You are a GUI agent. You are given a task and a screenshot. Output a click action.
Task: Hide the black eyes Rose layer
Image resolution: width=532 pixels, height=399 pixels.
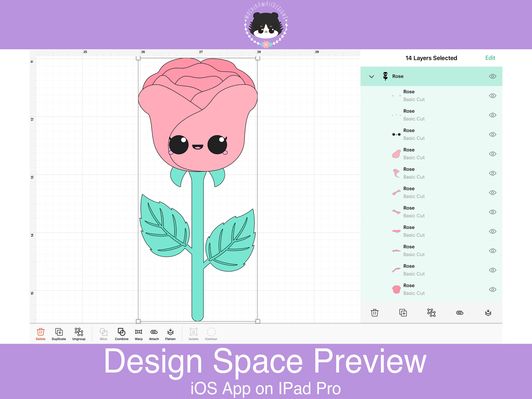[x=493, y=134]
